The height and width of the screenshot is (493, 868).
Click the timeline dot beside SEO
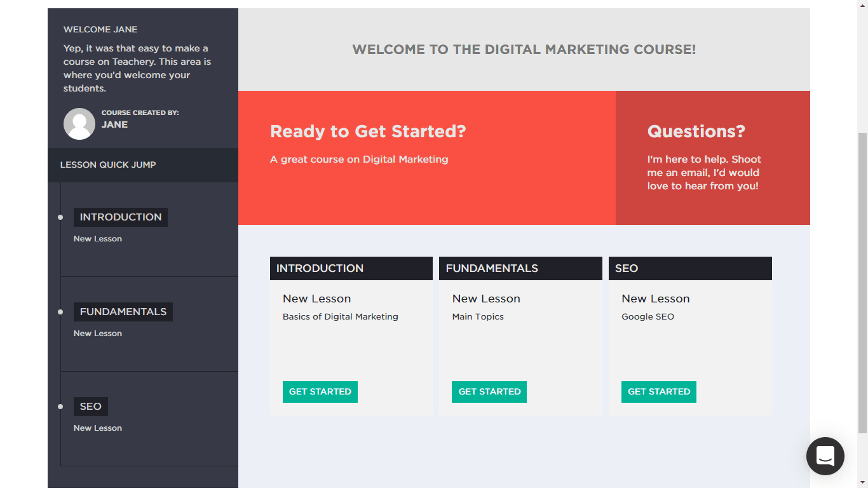60,407
